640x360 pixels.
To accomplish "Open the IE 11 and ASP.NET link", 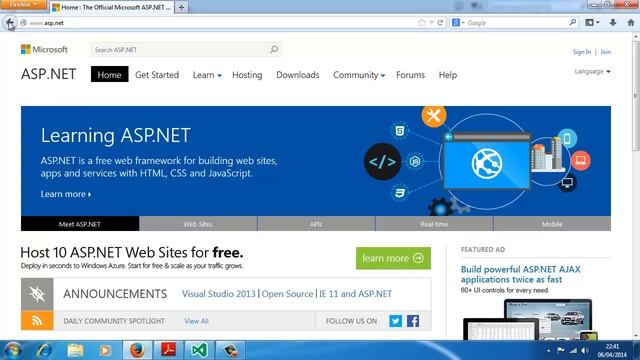I will click(x=355, y=294).
